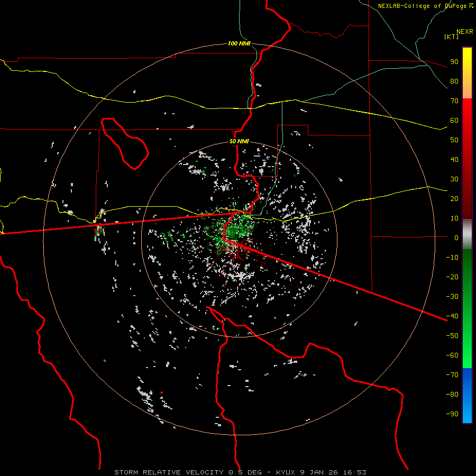Click the 10 value on the velocity scale
Screen dimensions: 476x476
454,218
